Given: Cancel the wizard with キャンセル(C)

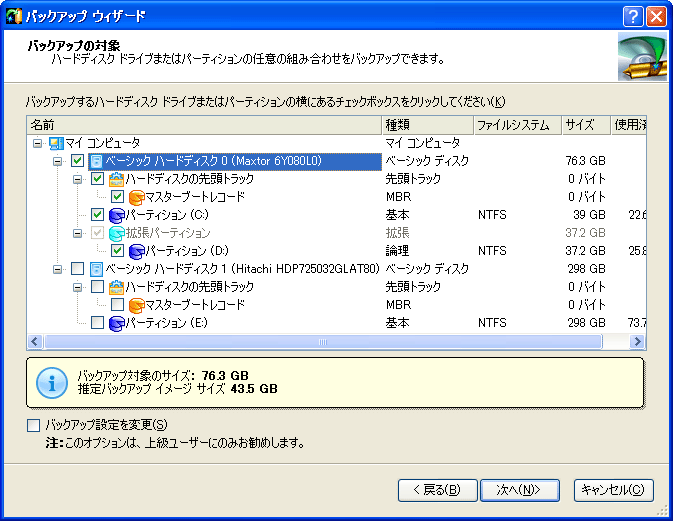Looking at the screenshot, I should (613, 490).
